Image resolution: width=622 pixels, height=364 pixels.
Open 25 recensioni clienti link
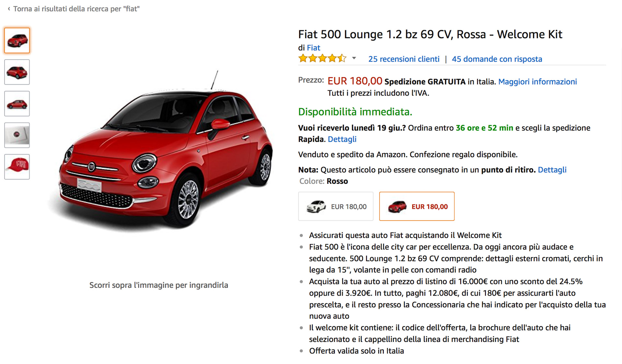coord(404,59)
